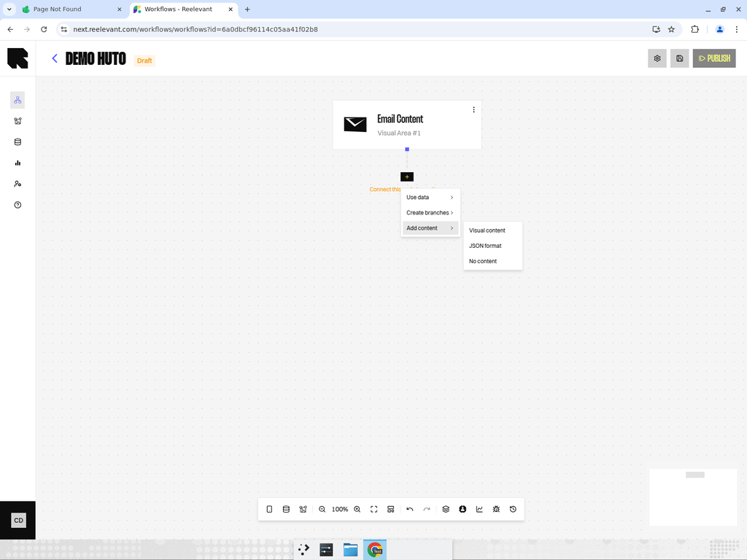The width and height of the screenshot is (747, 560).
Task: Open the user settings sidebar icon
Action: pos(18,184)
